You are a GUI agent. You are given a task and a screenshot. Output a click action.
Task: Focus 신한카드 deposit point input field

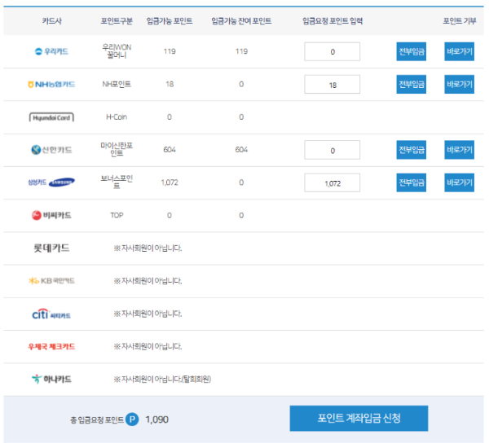333,150
